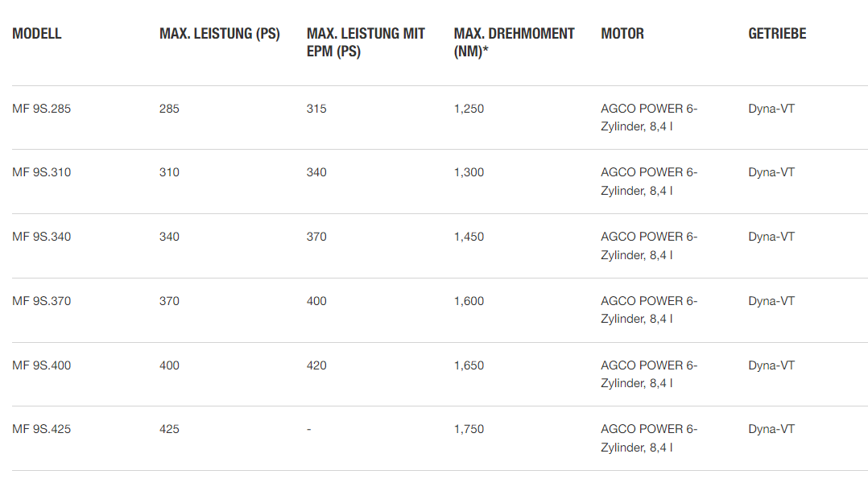Click the 1,250 torque value
Image resolution: width=868 pixels, height=491 pixels.
[469, 109]
